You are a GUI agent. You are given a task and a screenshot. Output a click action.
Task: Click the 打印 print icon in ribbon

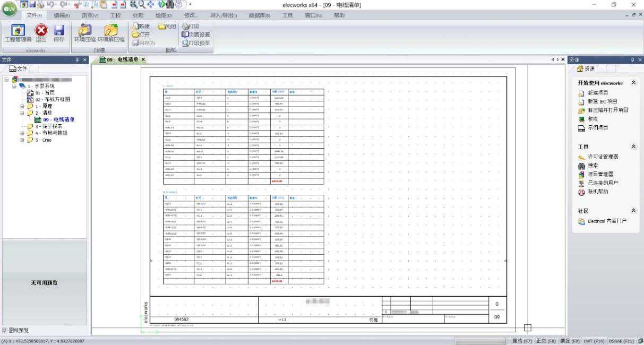(191, 26)
